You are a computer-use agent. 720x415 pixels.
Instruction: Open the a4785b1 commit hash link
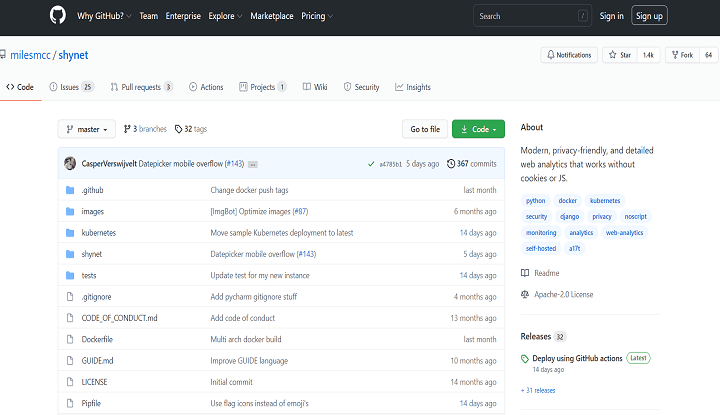coord(390,164)
